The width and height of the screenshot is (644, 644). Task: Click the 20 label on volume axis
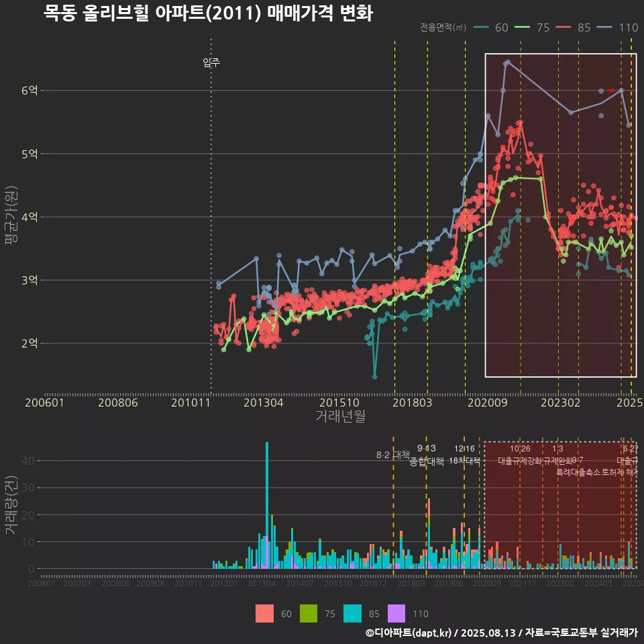[28, 515]
